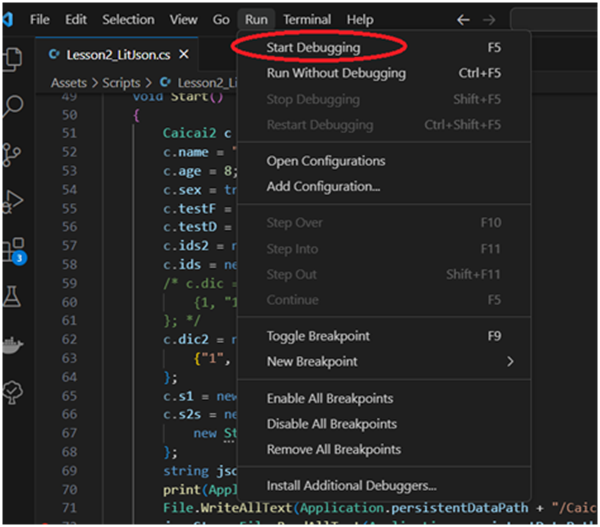Go forward with the right arrow
600x527 pixels.
(489, 20)
